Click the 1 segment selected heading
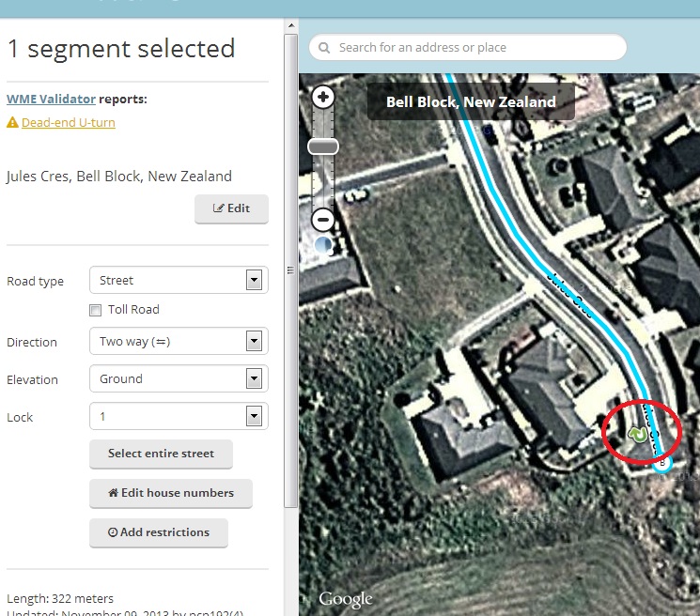700x616 pixels. click(121, 49)
